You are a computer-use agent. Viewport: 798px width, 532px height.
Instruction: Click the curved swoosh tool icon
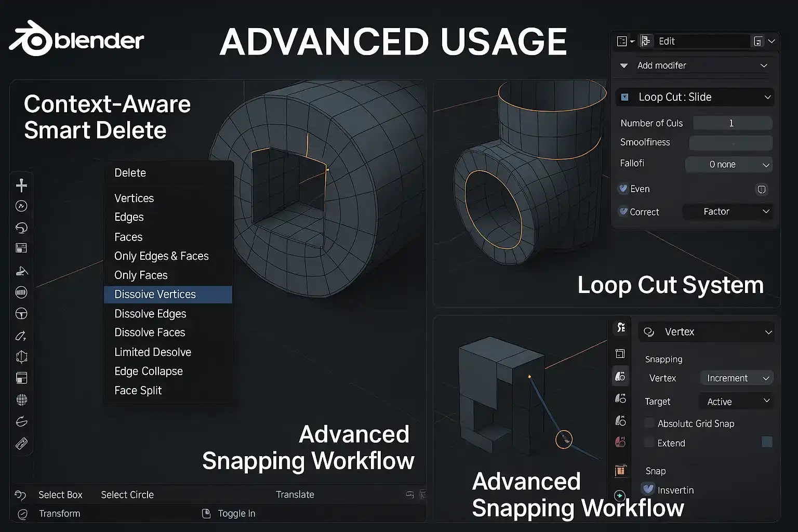[21, 421]
